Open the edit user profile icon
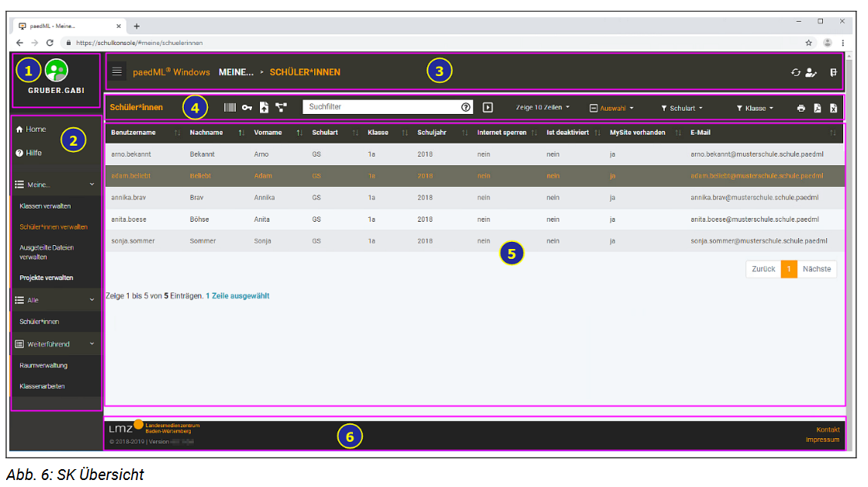Viewport: 868px width, 487px height. tap(811, 72)
